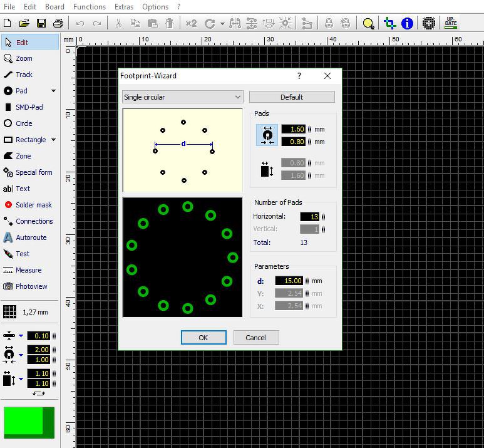Open track width presets dropdown arrow
This screenshot has width=484, height=448.
[21, 336]
